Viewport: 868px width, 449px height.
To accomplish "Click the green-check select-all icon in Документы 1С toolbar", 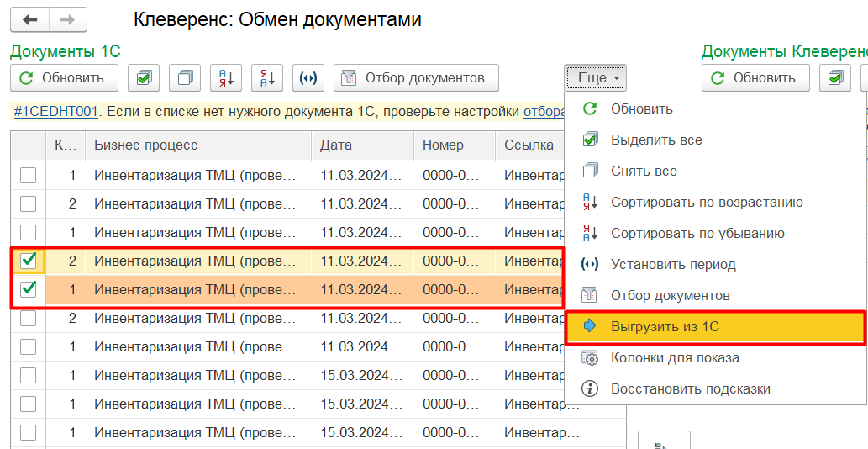I will pos(144,78).
